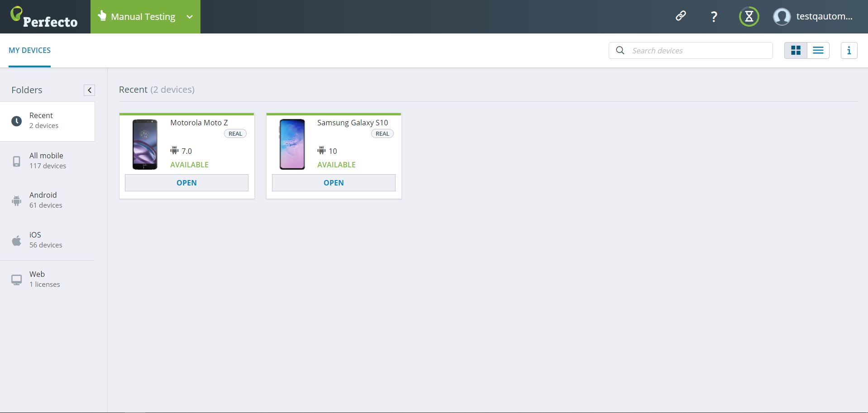Open the user avatar profile icon
Viewport: 868px width, 413px height.
782,17
